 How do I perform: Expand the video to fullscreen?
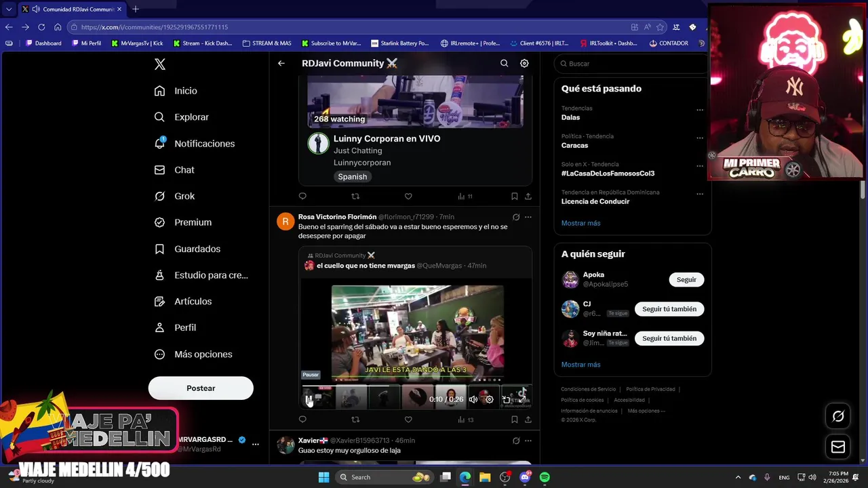click(x=522, y=400)
